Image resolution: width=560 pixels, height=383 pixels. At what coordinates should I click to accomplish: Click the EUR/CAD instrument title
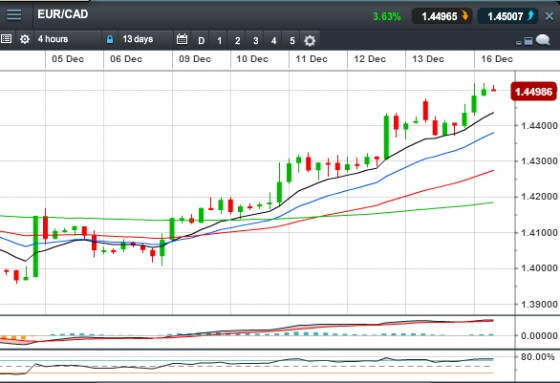(x=62, y=14)
